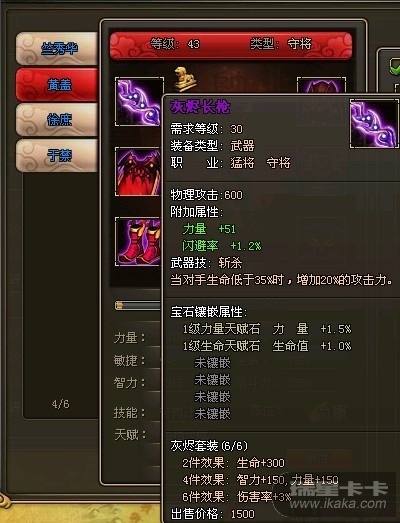Screen dimensions: 400x523
Task: Click the 灰烬长枪 icon in the tooltip
Action: pyautogui.click(x=374, y=123)
